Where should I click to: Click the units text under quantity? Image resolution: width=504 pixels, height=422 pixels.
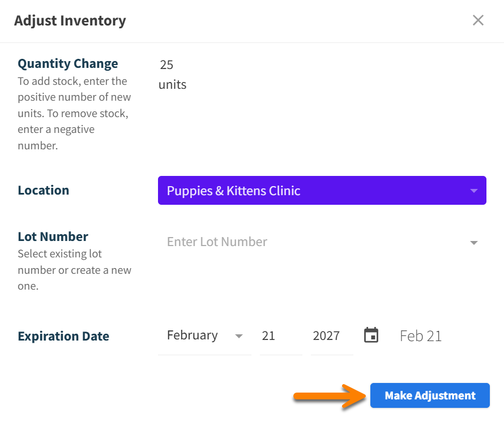pyautogui.click(x=172, y=85)
